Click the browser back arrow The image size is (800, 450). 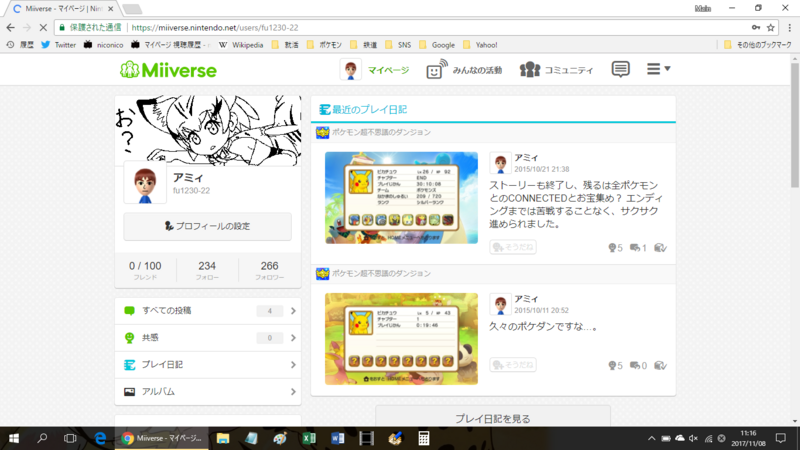point(11,28)
